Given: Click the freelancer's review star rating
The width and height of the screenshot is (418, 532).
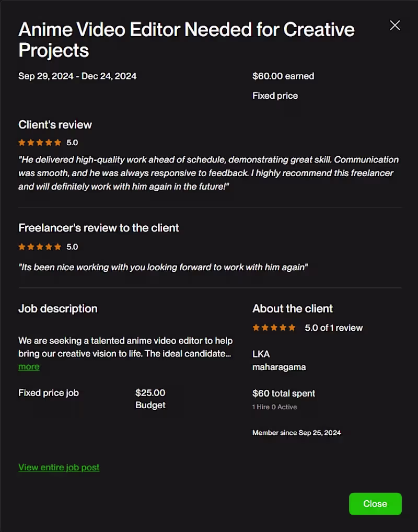Looking at the screenshot, I should [x=40, y=247].
